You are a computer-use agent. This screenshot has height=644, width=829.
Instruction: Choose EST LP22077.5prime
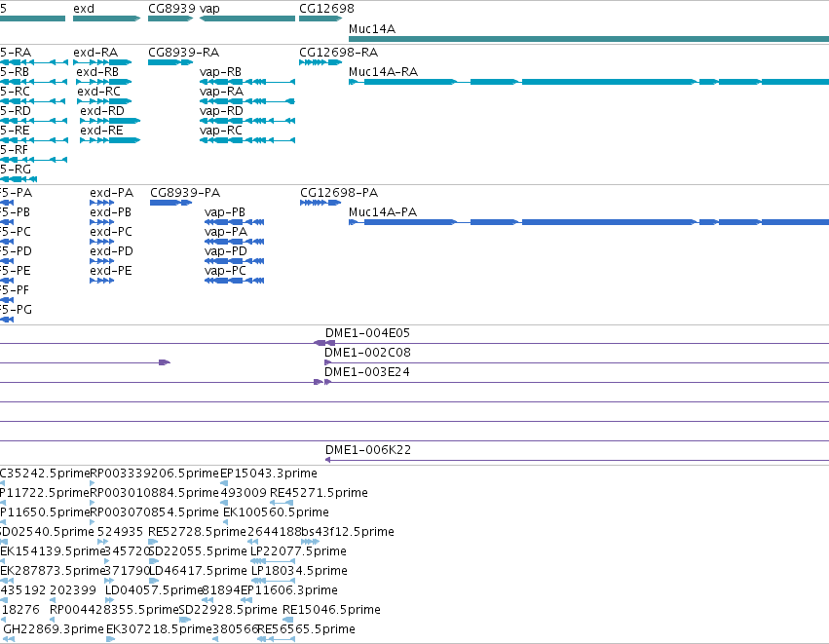(298, 551)
